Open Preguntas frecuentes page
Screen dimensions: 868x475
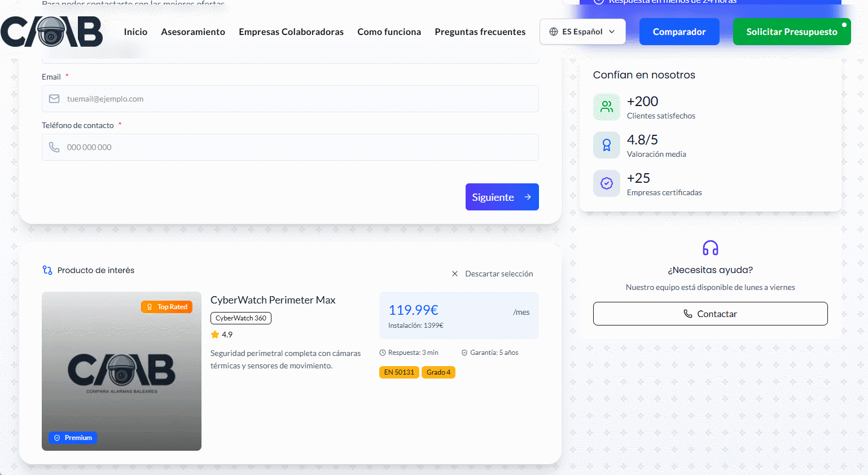[x=480, y=32]
